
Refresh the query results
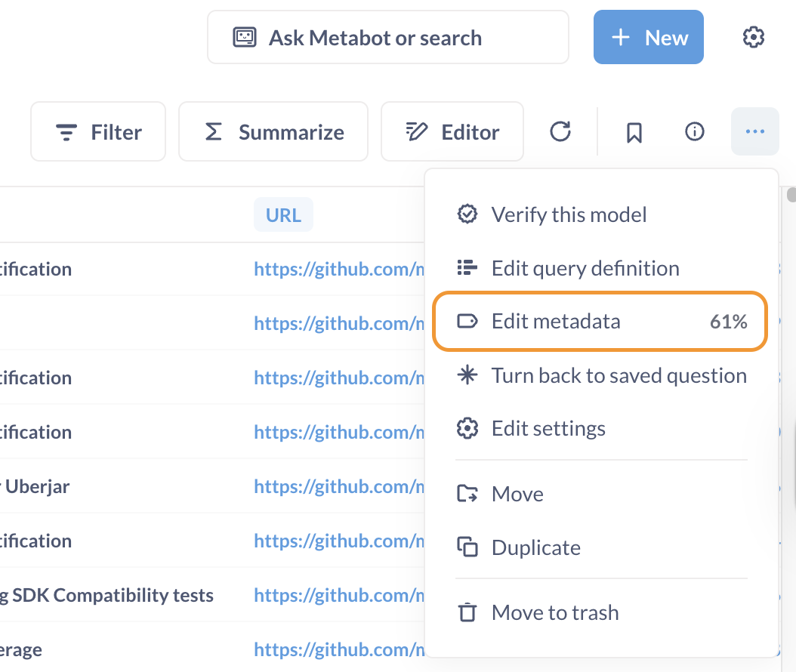click(560, 132)
